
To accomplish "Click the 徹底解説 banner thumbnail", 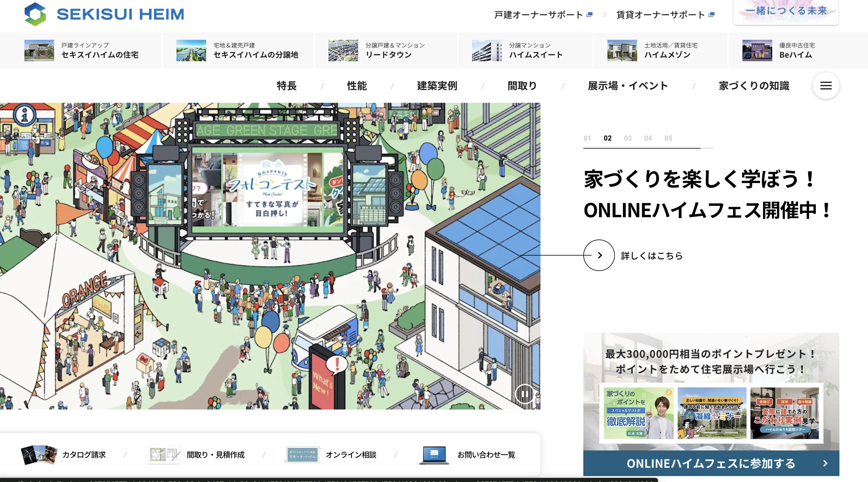I will pos(638,413).
